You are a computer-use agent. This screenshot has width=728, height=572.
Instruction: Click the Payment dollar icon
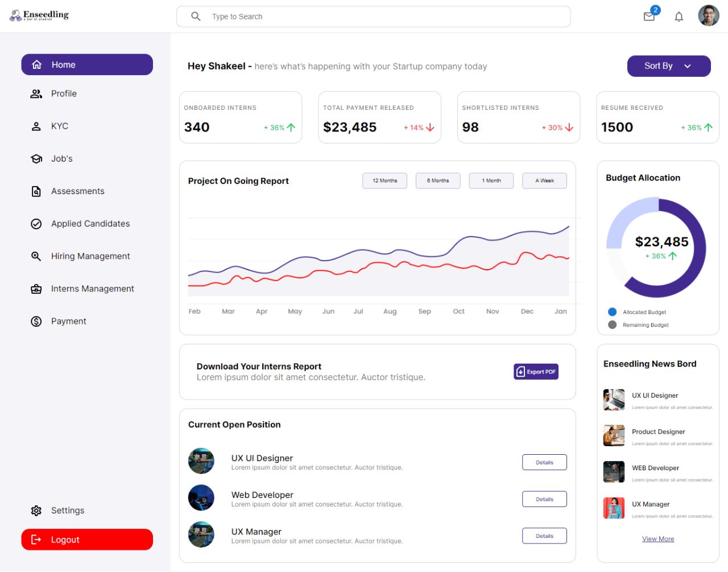[x=36, y=322]
